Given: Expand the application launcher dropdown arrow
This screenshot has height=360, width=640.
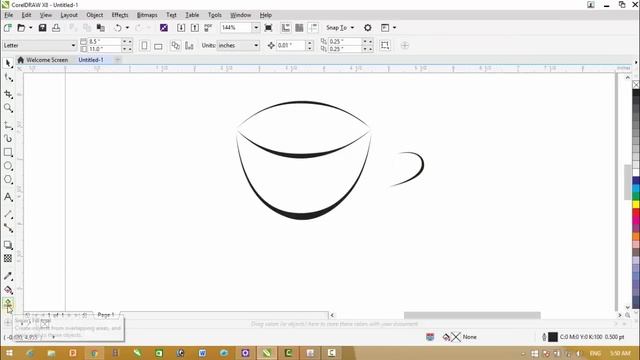Looking at the screenshot, I should click(x=394, y=28).
